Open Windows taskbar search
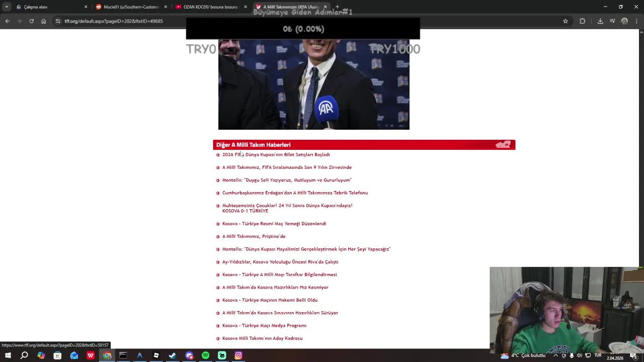The height and width of the screenshot is (362, 644). (x=24, y=355)
